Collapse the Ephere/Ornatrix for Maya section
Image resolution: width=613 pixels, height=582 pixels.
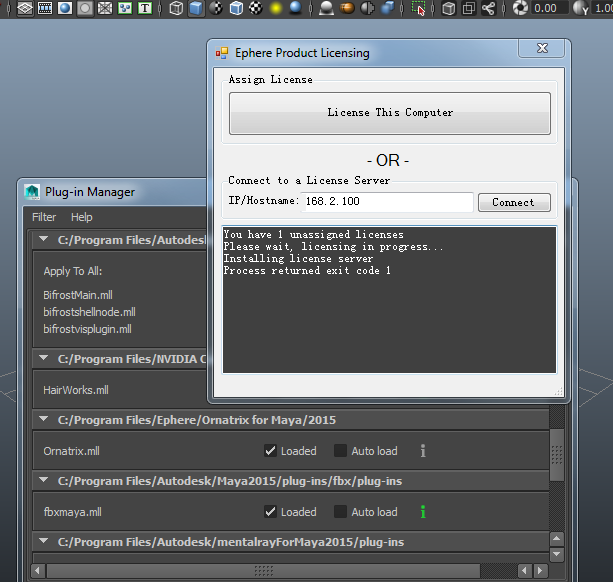pos(43,420)
